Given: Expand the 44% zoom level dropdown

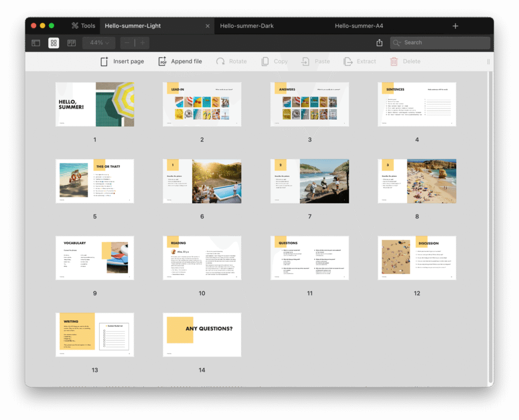Looking at the screenshot, I should (99, 43).
